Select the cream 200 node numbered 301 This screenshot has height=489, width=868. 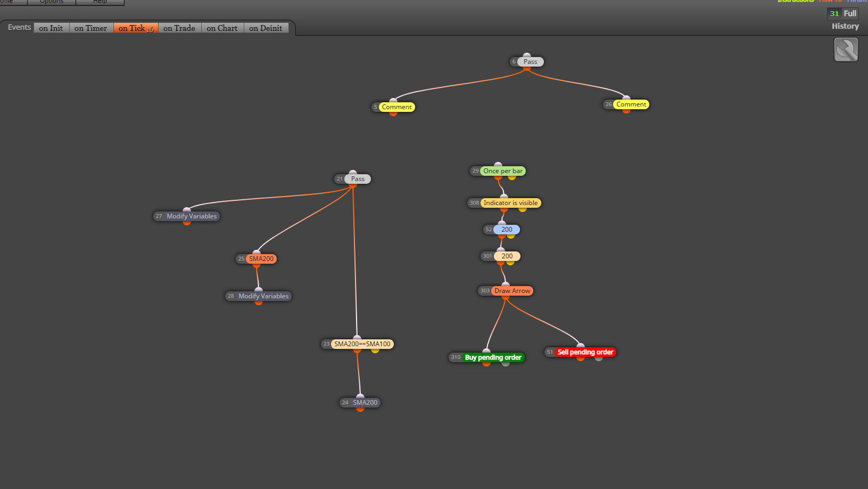(507, 256)
